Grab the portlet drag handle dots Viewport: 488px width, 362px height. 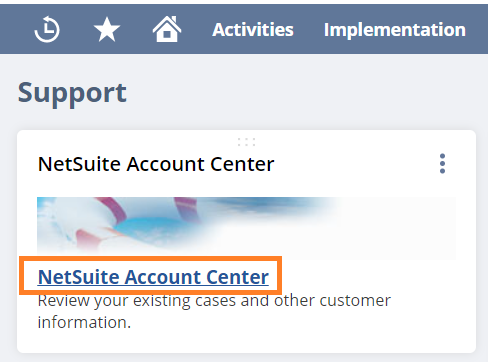(x=246, y=142)
